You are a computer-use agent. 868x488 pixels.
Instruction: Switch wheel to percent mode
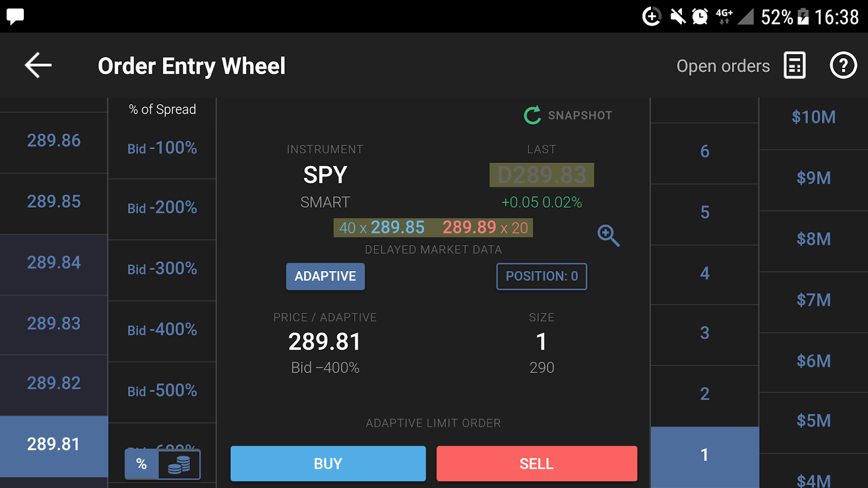pyautogui.click(x=142, y=464)
